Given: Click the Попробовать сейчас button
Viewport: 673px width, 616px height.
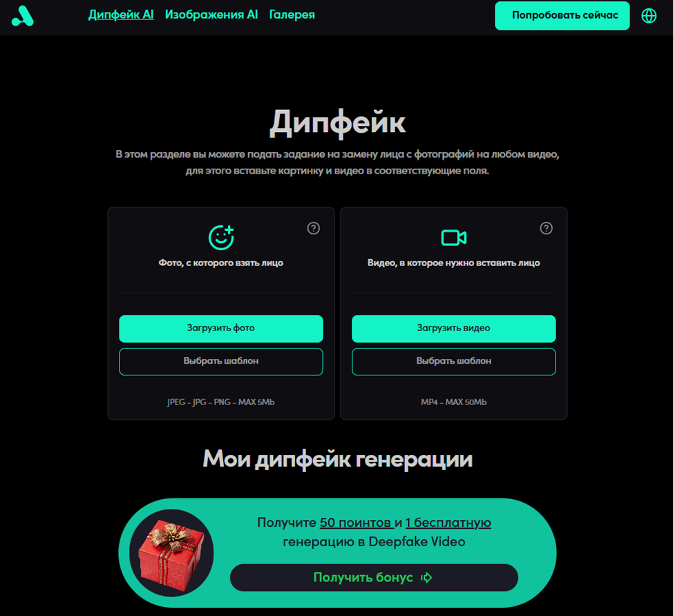Looking at the screenshot, I should 562,15.
